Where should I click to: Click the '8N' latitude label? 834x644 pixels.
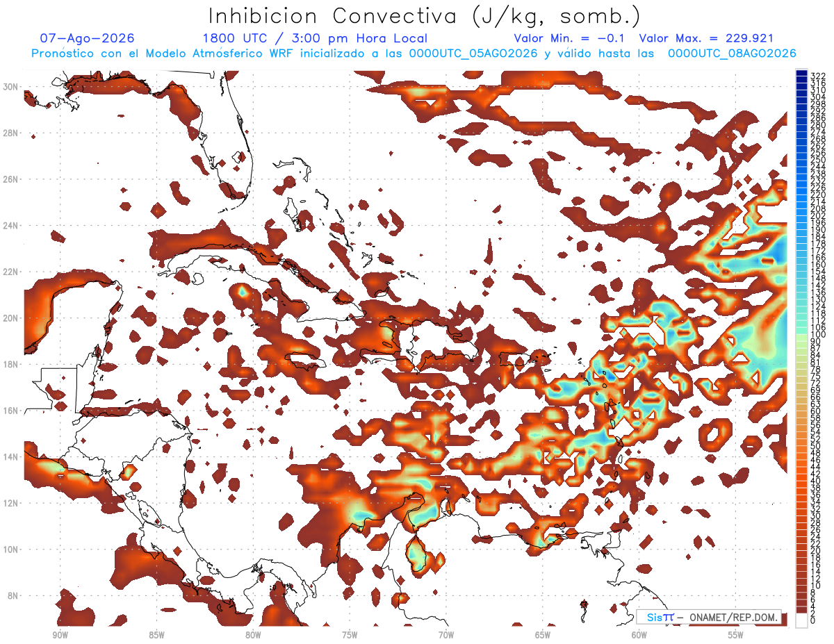tap(13, 595)
